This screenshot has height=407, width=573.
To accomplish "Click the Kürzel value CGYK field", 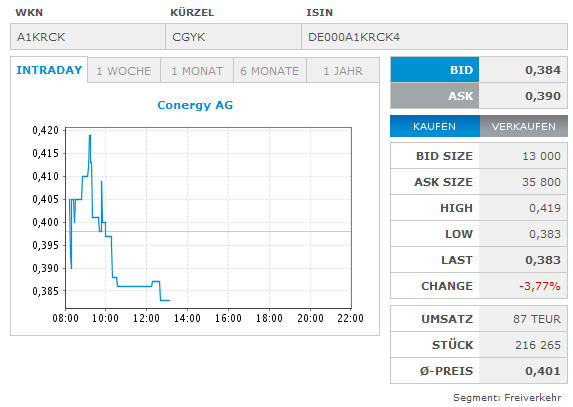I will 233,37.
